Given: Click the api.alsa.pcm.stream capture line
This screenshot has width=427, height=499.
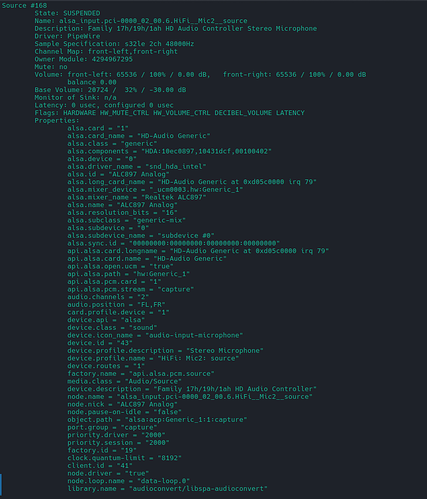Looking at the screenshot, I should 131,289.
